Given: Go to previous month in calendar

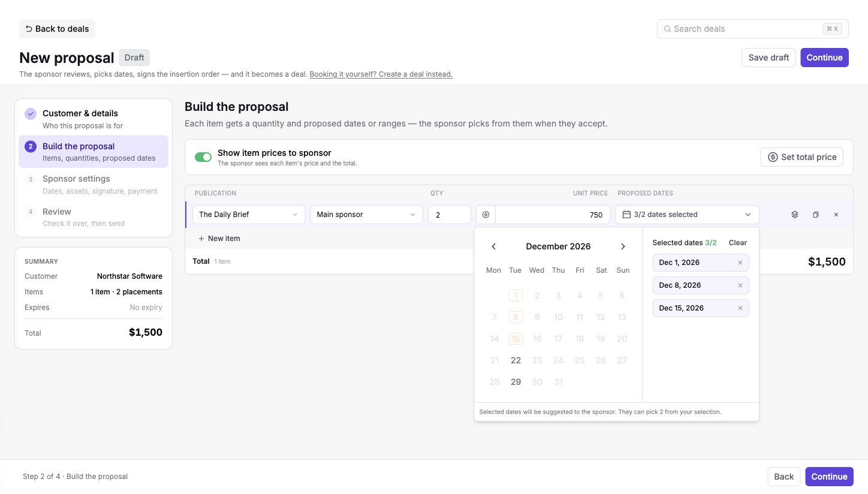Looking at the screenshot, I should point(493,246).
